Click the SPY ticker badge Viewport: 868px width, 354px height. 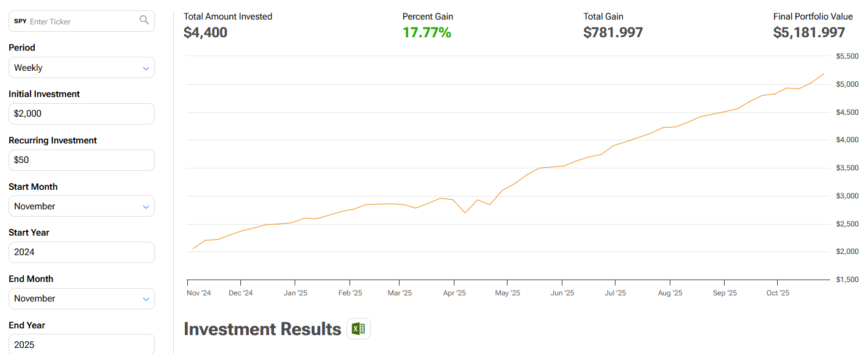tap(20, 21)
